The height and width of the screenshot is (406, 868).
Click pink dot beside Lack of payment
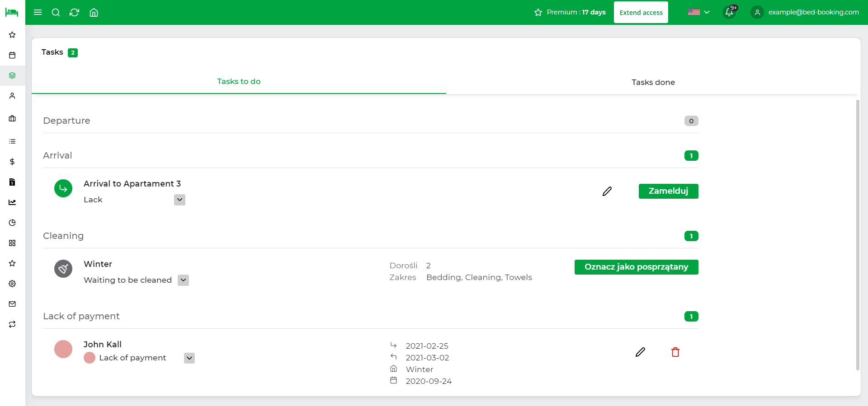[90, 358]
